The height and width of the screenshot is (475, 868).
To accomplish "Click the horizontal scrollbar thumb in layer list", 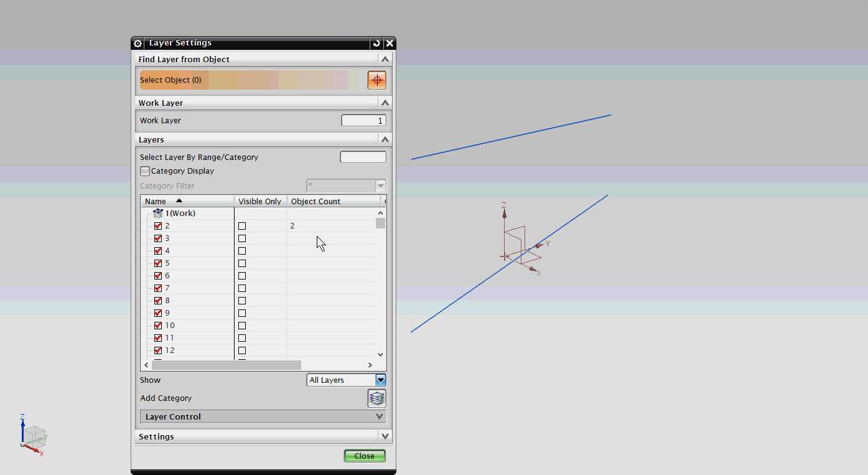I will pyautogui.click(x=226, y=365).
